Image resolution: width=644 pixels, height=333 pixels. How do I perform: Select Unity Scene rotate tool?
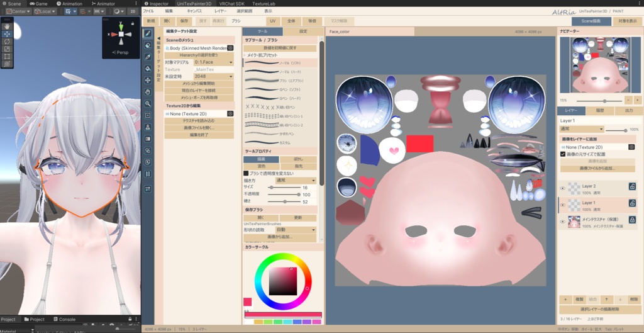pyautogui.click(x=7, y=41)
